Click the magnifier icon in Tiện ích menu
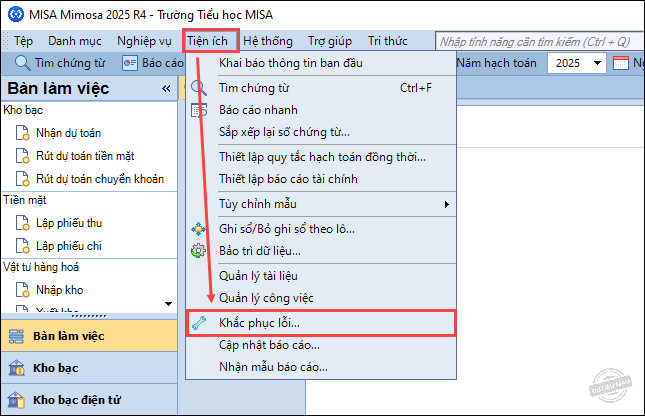 (x=199, y=88)
